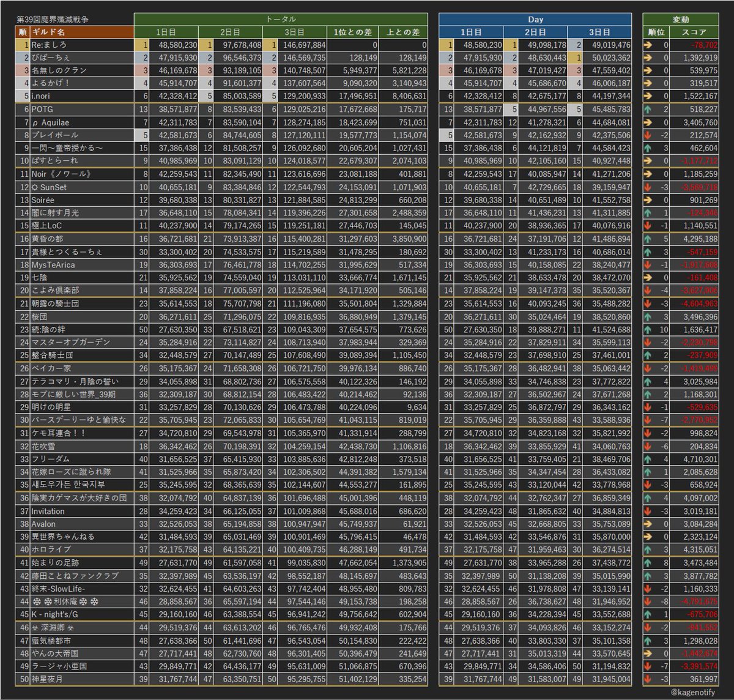Image resolution: width=734 pixels, height=700 pixels.
Task: Select guild name MysTeArica
Action: [x=53, y=264]
